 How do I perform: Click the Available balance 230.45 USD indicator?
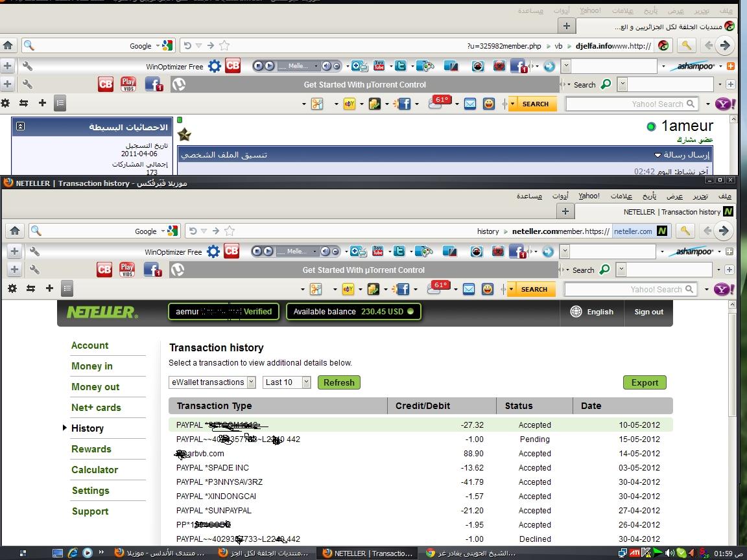tap(353, 311)
